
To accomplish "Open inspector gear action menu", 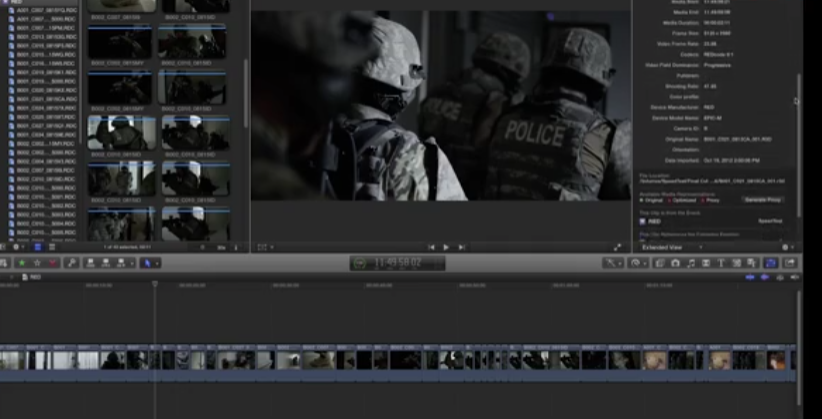I will pos(787,248).
